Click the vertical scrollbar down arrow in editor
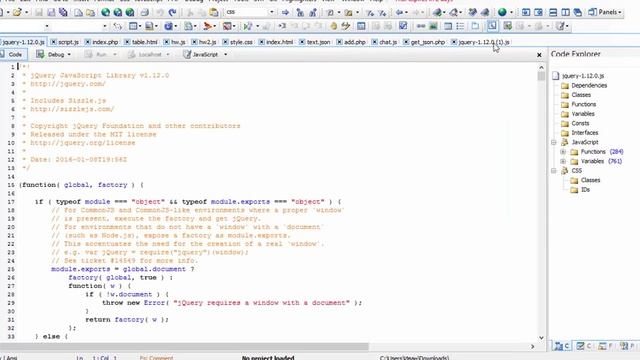Screen dimensions: 640x360 click(x=541, y=338)
